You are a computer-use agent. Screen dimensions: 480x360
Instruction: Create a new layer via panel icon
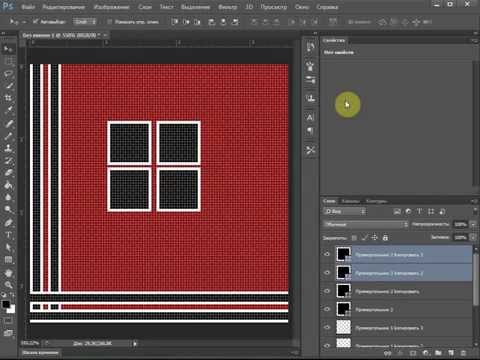point(451,353)
